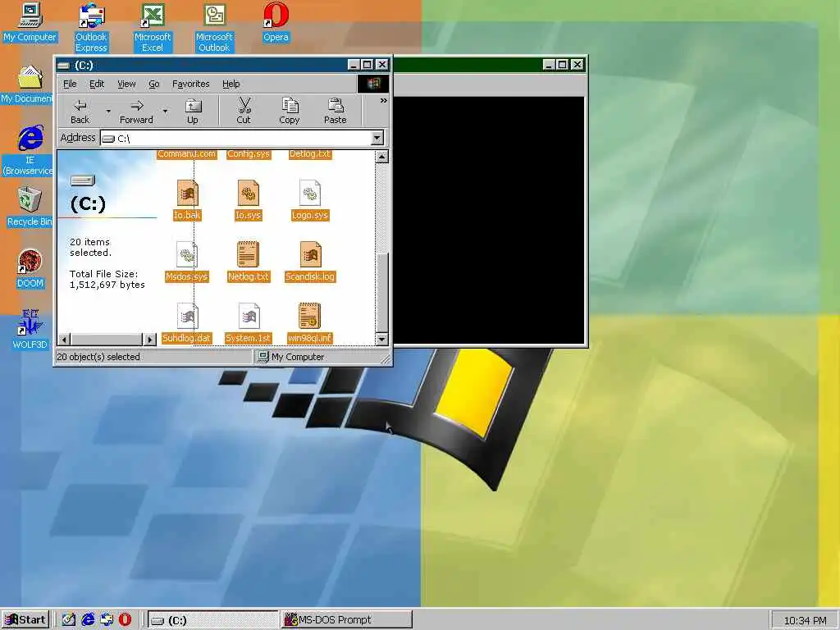Click the Paste toolbar button
The height and width of the screenshot is (630, 840).
tap(336, 112)
